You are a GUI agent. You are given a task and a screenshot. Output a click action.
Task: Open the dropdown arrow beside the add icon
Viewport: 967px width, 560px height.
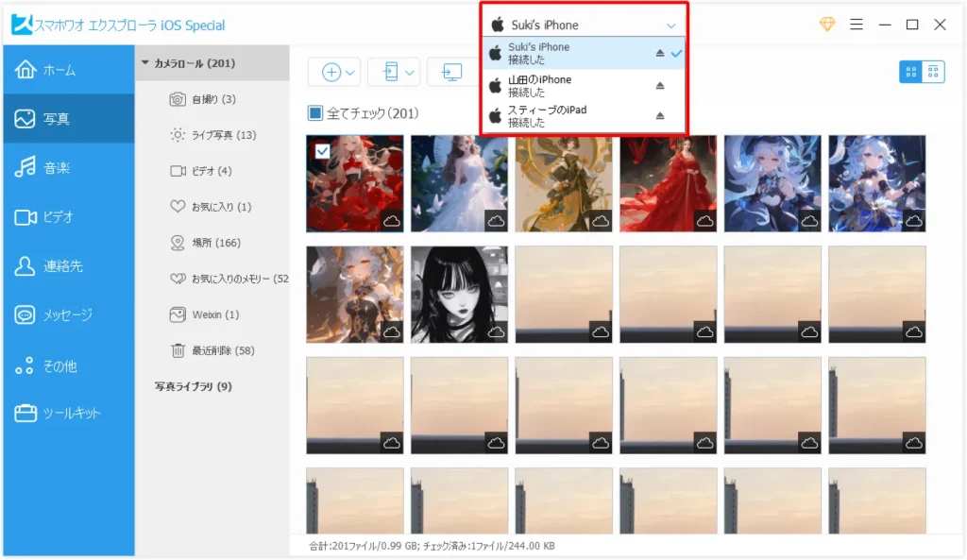click(351, 72)
